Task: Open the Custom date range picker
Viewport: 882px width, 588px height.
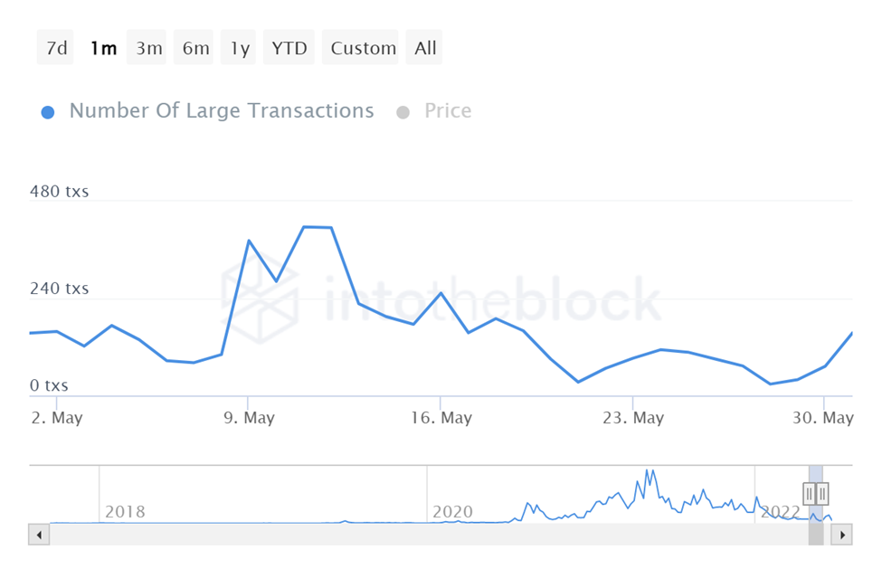Action: (x=363, y=48)
